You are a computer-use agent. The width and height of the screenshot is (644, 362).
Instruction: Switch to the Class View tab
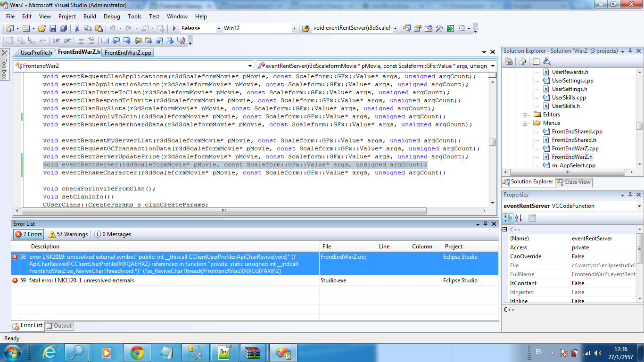574,182
